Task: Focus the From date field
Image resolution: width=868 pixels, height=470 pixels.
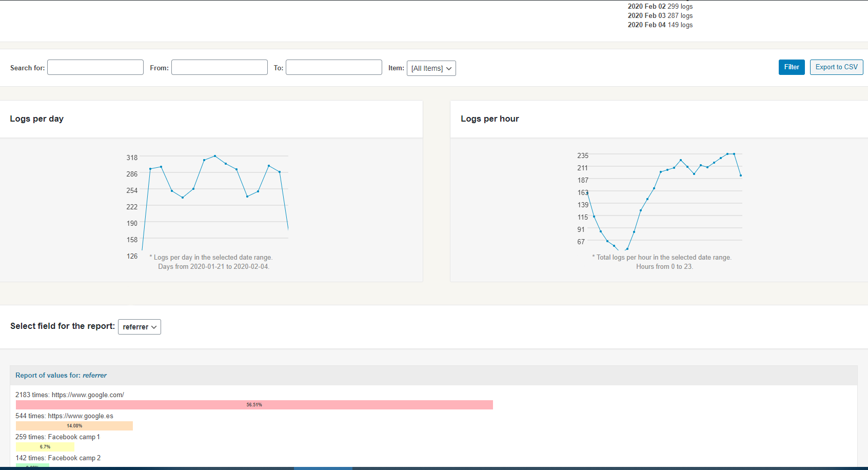Action: tap(220, 67)
